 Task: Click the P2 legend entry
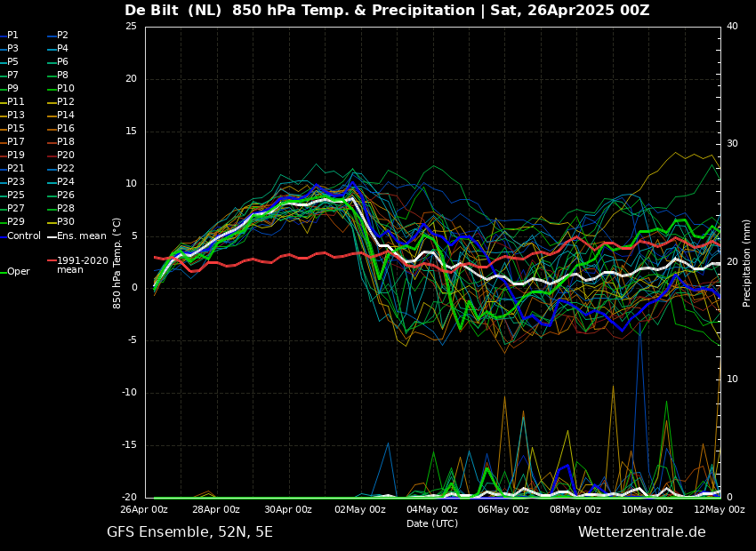click(x=58, y=36)
